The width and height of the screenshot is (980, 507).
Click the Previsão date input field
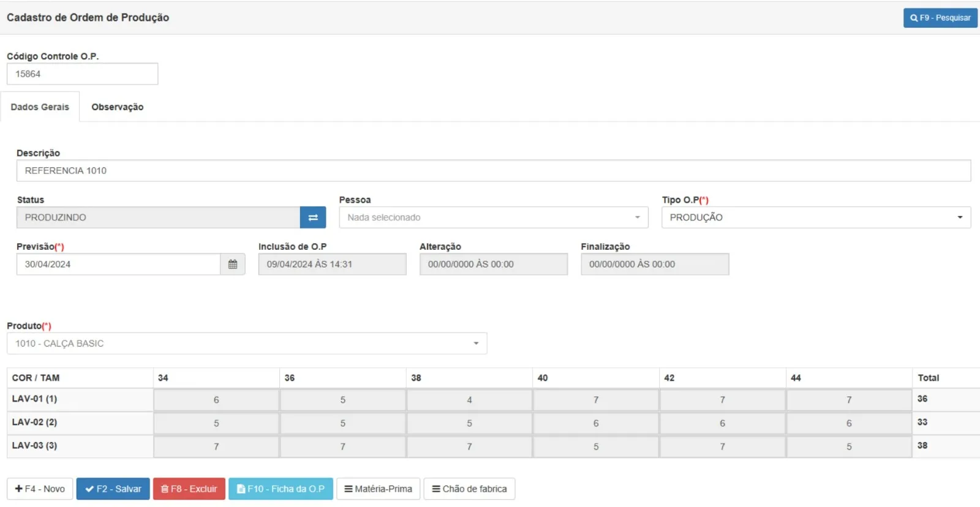(118, 265)
